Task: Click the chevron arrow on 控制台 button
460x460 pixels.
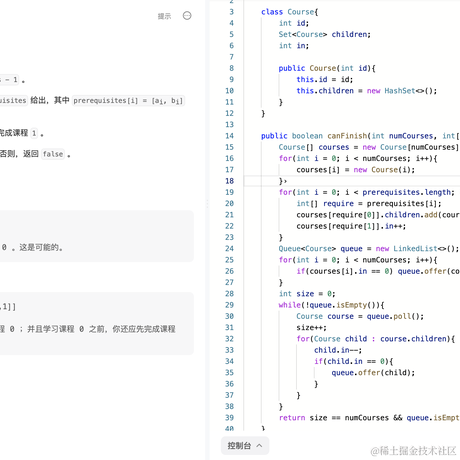Action: click(260, 445)
